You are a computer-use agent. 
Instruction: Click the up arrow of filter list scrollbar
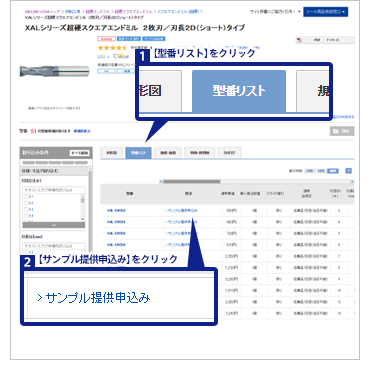(x=83, y=196)
